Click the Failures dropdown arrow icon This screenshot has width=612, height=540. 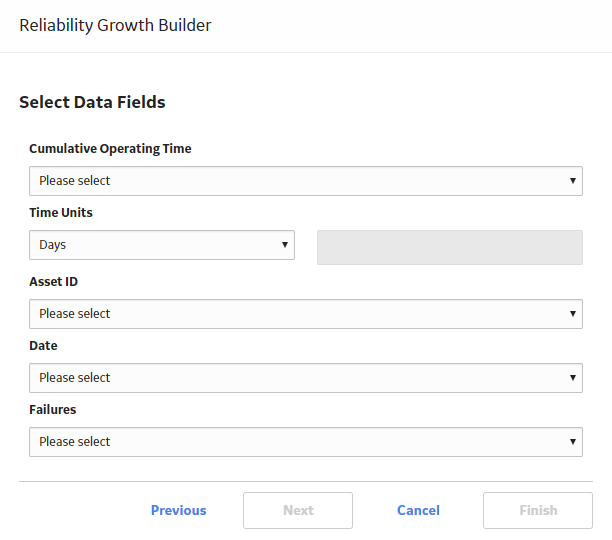pyautogui.click(x=573, y=442)
